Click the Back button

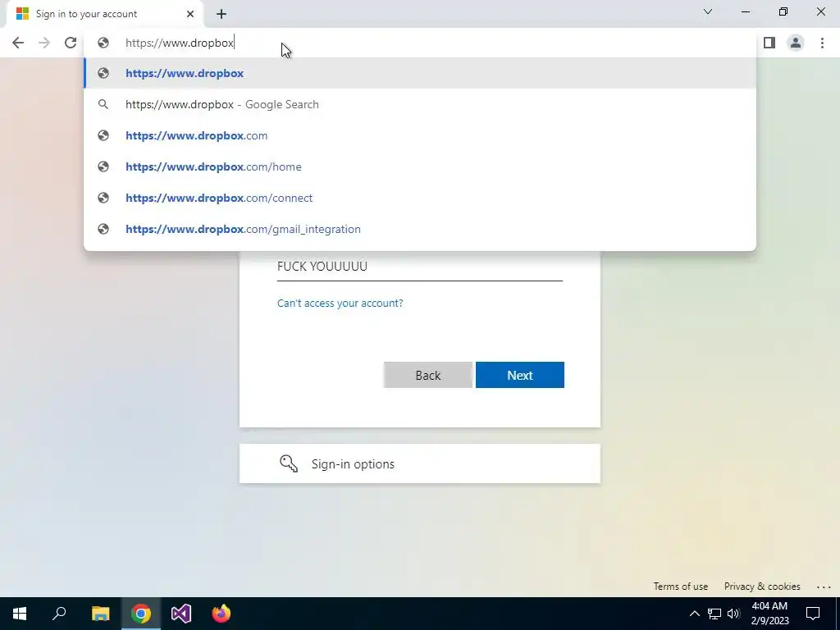tap(428, 375)
